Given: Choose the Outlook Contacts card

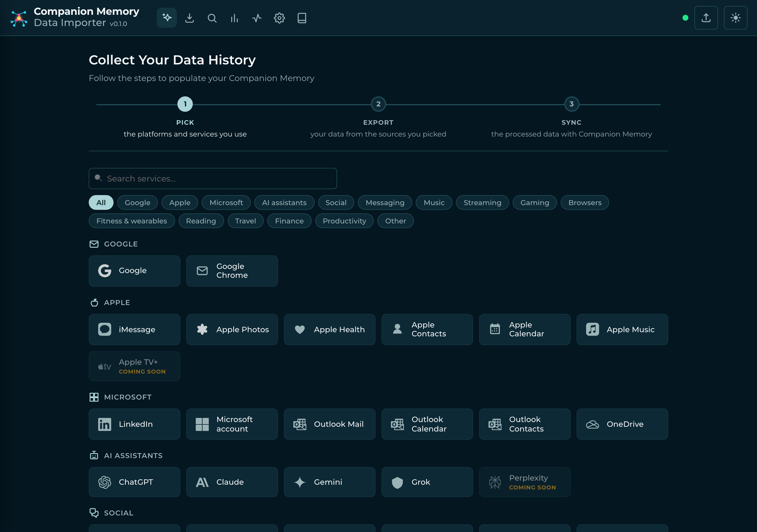Looking at the screenshot, I should [x=525, y=424].
